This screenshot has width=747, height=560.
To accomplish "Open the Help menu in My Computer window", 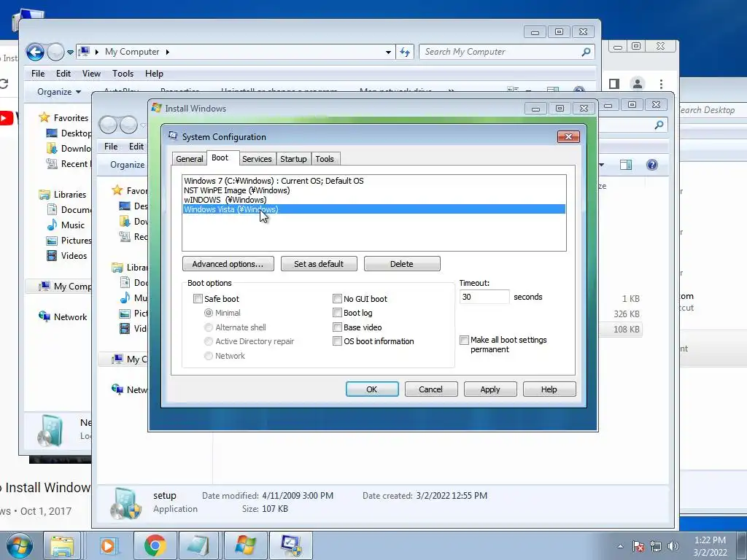I will tap(154, 74).
